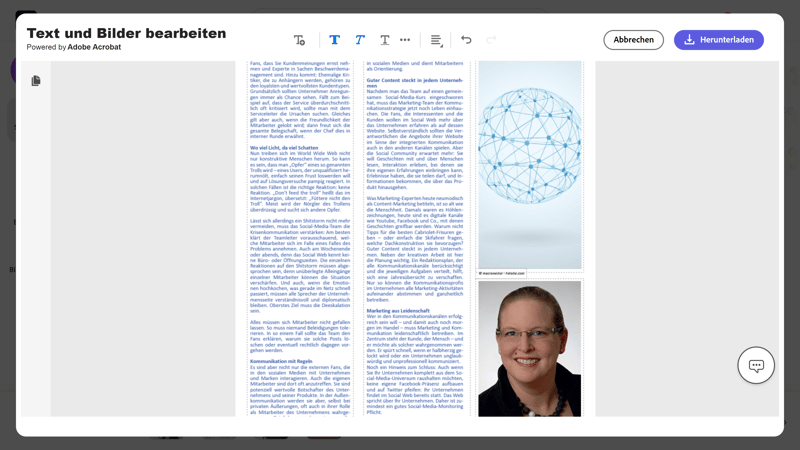Toggle underline text formatting
This screenshot has height=450, width=800.
[385, 40]
